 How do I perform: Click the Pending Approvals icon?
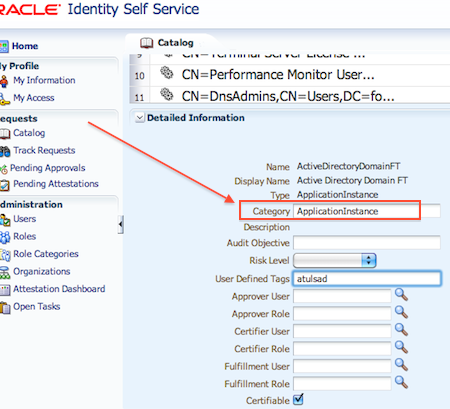4,169
